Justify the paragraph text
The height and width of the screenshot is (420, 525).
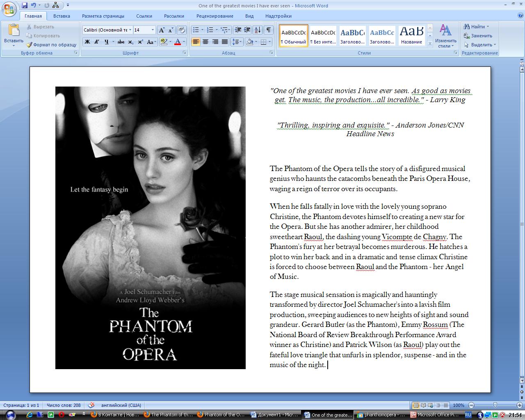[225, 42]
